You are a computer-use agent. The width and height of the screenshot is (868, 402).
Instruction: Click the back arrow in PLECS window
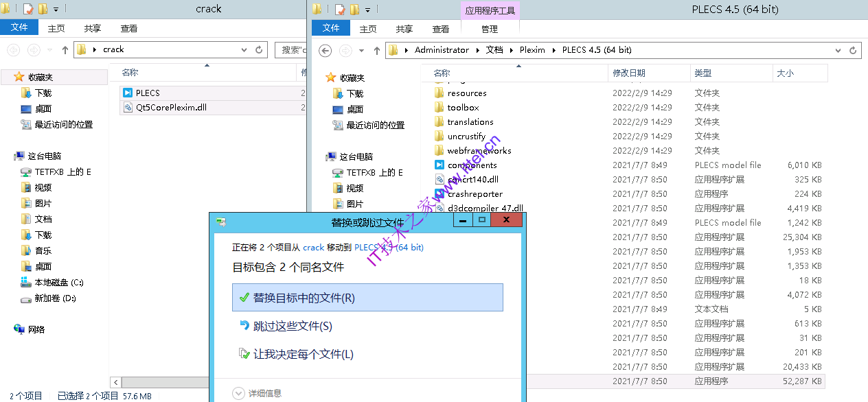(325, 50)
